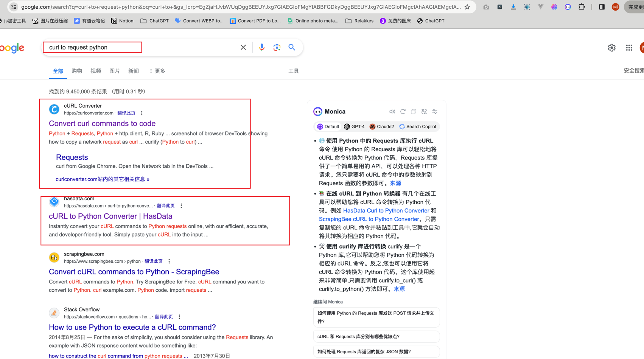The height and width of the screenshot is (359, 644).
Task: View site information icon in address bar
Action: pos(14,7)
